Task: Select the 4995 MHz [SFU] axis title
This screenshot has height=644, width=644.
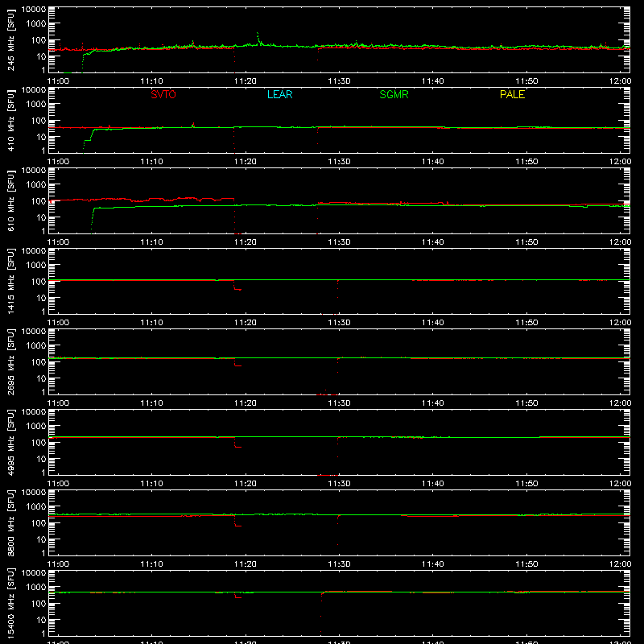Action: [10, 442]
